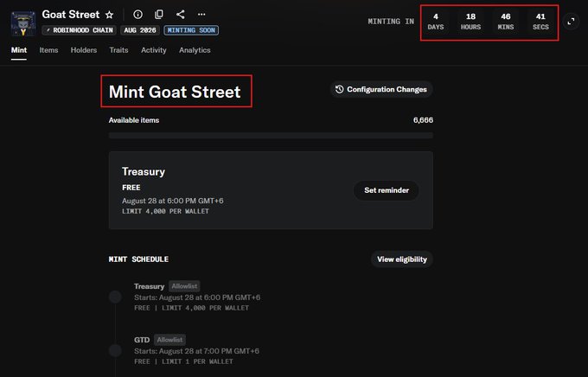Screen dimensions: 588x377
Task: Click the MINT SCHEDULE heading
Action: [138, 259]
